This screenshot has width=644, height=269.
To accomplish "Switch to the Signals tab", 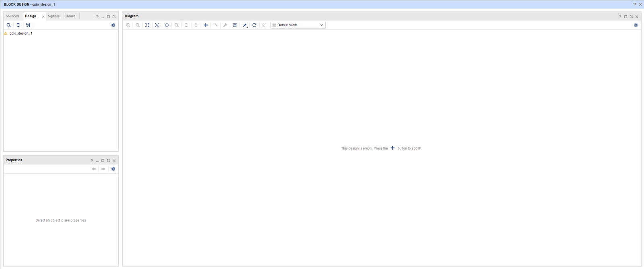I will tap(54, 16).
